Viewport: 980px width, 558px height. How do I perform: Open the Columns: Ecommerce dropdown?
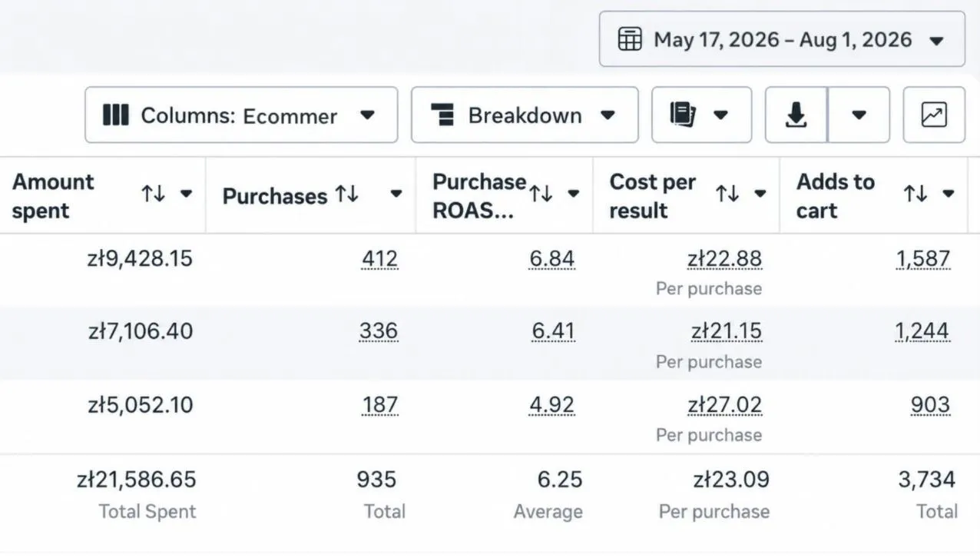[241, 115]
